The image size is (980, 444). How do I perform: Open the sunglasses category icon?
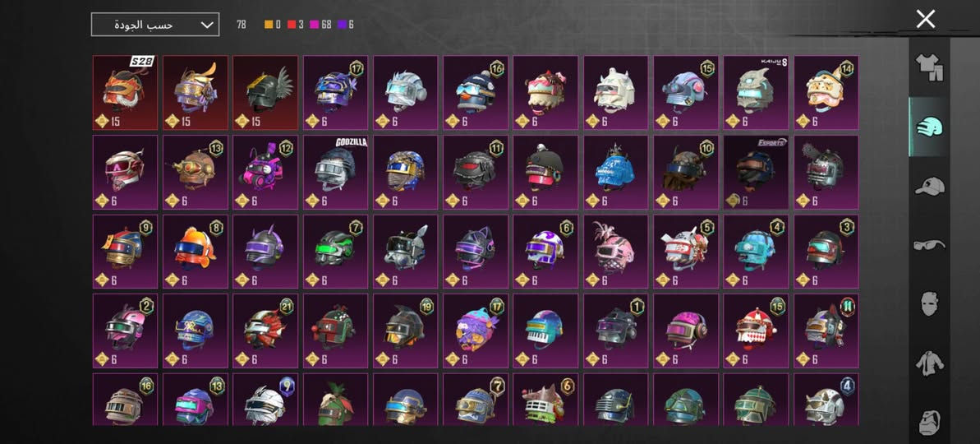[930, 244]
